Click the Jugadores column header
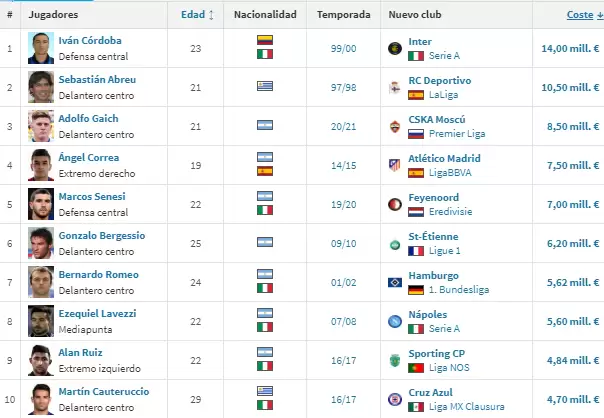604x418 pixels. 53,15
